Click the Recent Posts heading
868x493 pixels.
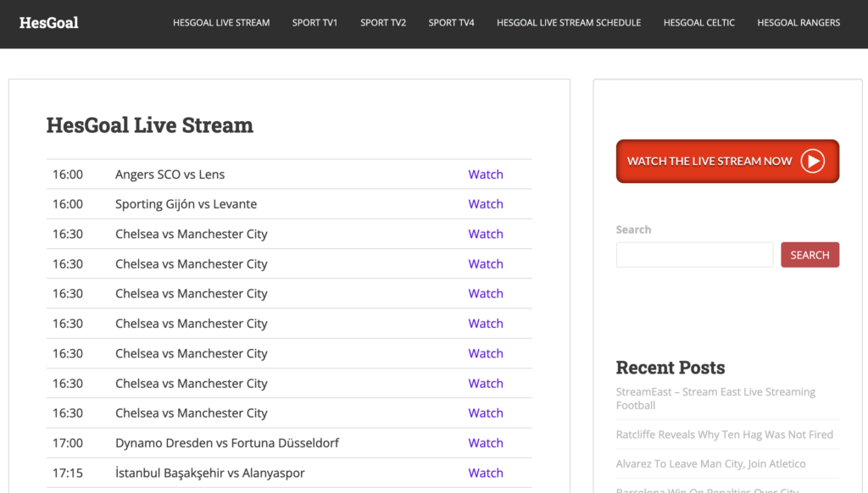tap(670, 368)
